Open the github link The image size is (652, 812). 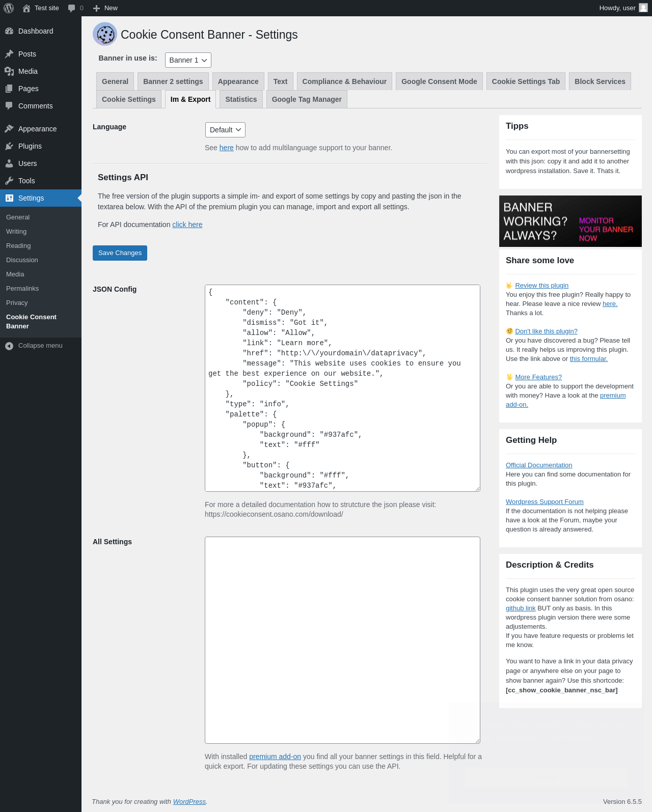pyautogui.click(x=521, y=608)
